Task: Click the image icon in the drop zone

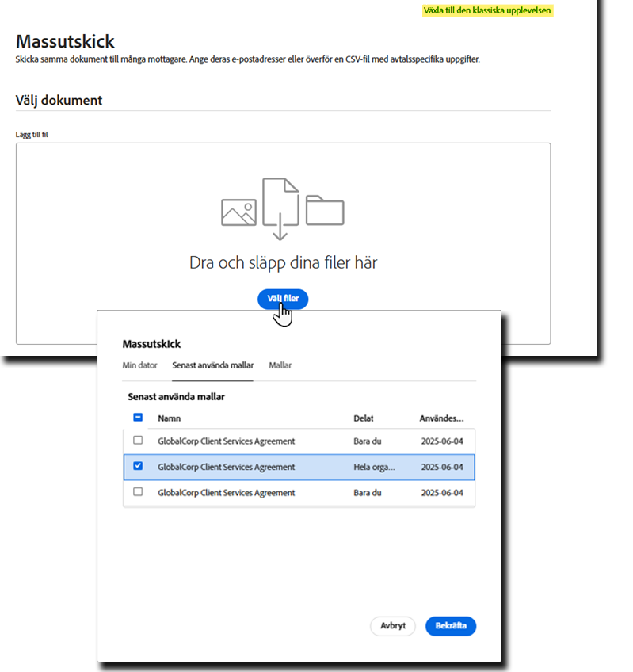Action: coord(238,212)
